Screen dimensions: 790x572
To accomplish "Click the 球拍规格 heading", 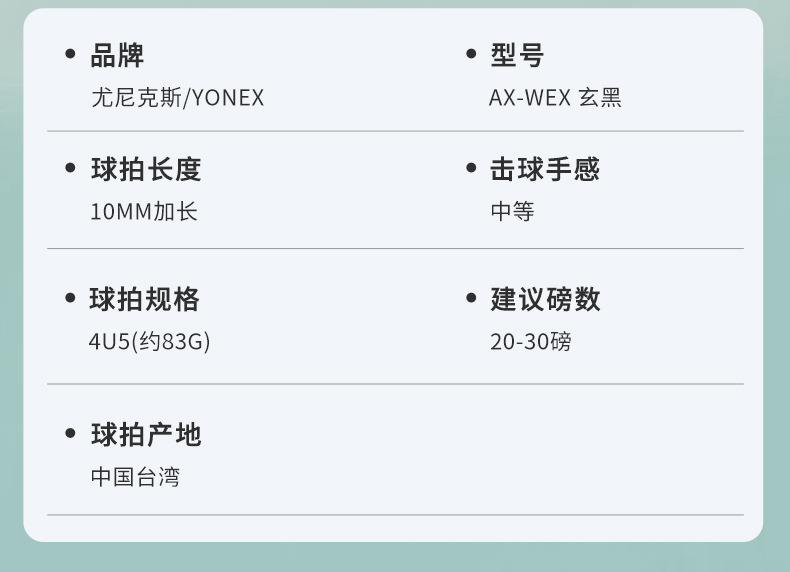I will coord(145,299).
